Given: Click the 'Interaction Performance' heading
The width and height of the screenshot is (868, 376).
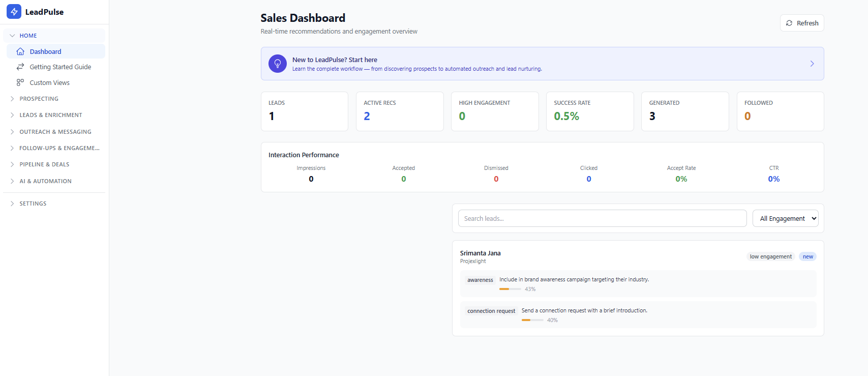Looking at the screenshot, I should click(x=304, y=155).
